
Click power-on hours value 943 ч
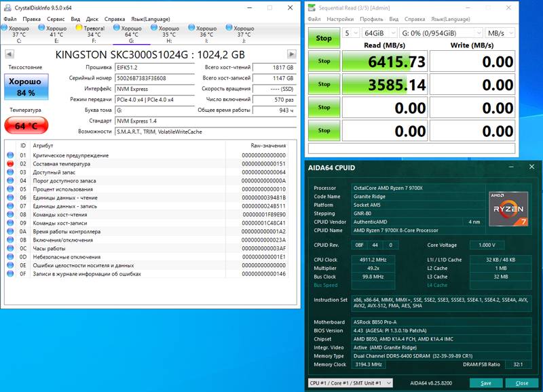275,111
